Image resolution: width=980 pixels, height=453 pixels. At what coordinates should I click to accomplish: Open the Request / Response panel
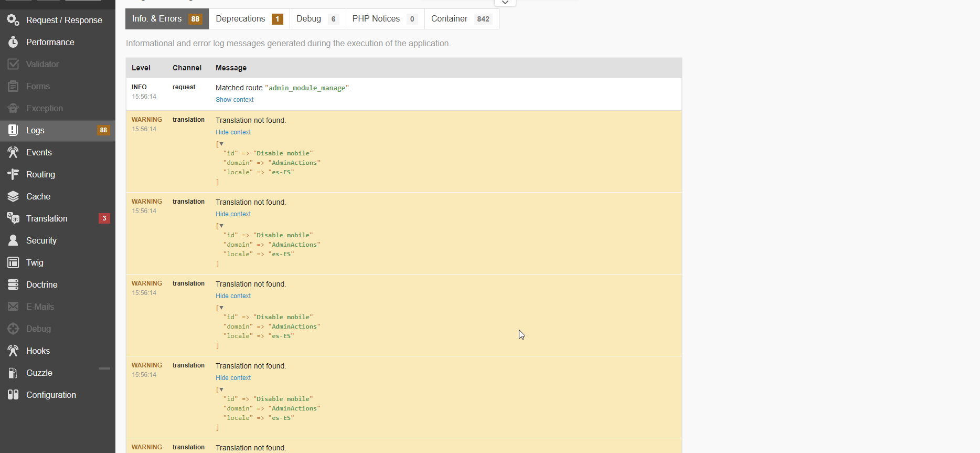point(58,20)
